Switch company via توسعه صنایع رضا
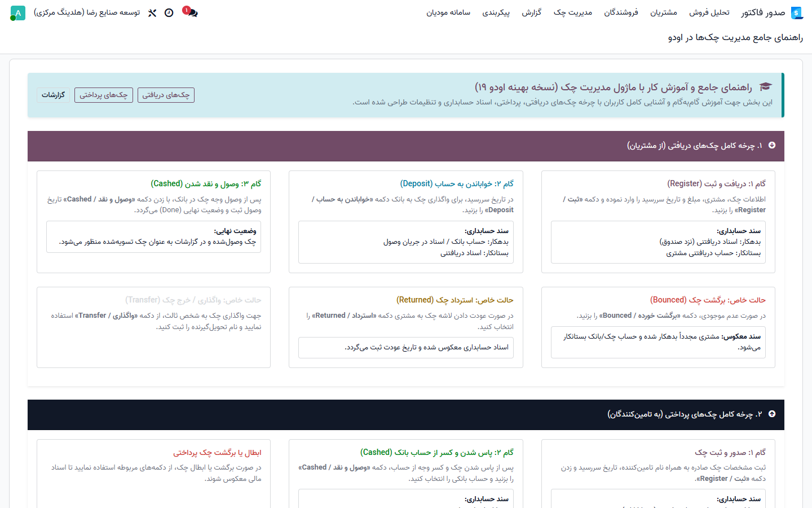 (87, 12)
